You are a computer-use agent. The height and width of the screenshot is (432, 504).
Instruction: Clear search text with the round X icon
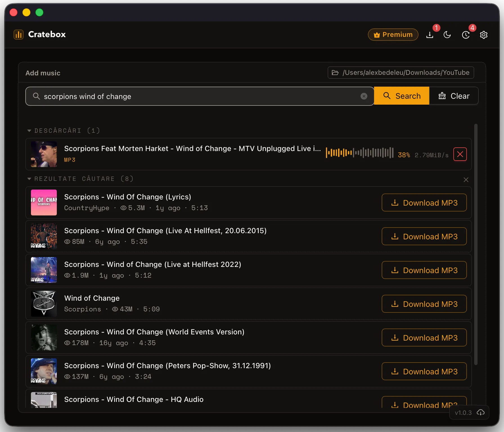[364, 96]
